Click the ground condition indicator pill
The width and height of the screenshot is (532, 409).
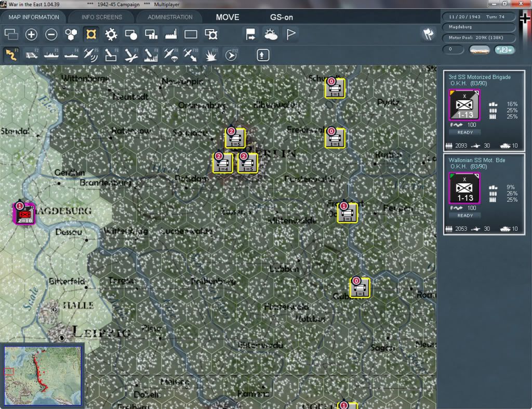point(480,50)
